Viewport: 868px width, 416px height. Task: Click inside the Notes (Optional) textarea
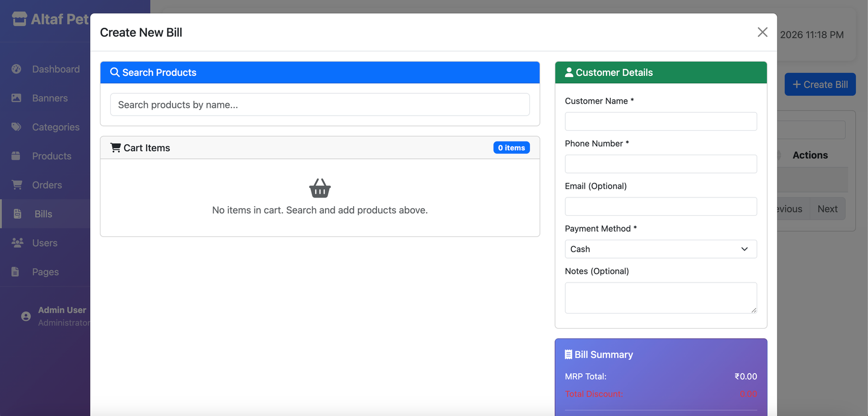point(661,298)
